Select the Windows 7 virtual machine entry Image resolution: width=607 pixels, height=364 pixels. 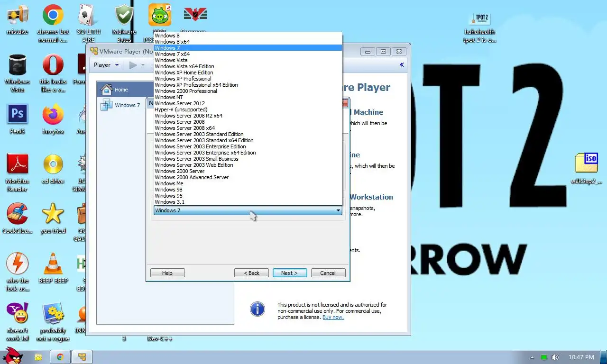click(x=120, y=105)
